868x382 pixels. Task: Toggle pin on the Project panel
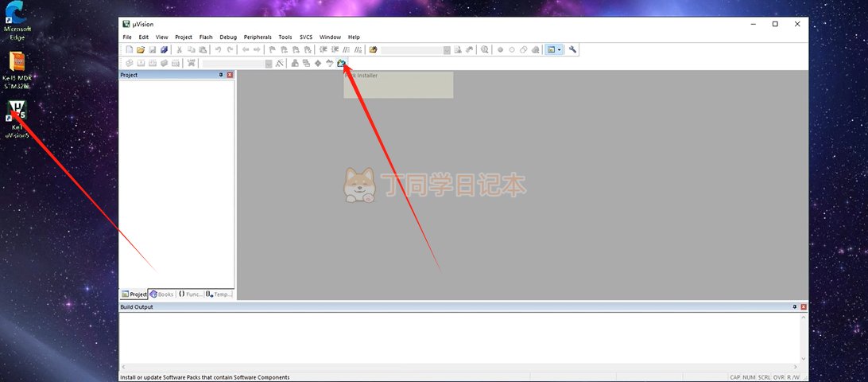click(x=221, y=75)
